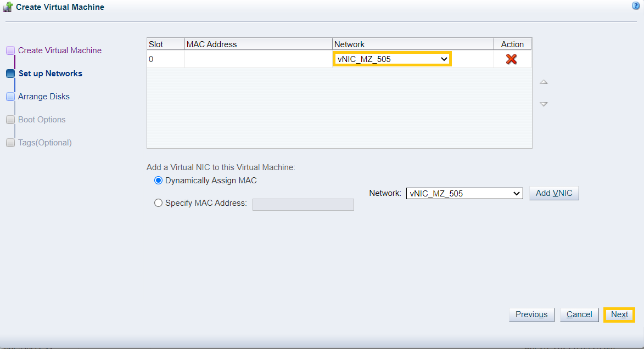The height and width of the screenshot is (349, 644).
Task: Click the Action column header
Action: 513,44
